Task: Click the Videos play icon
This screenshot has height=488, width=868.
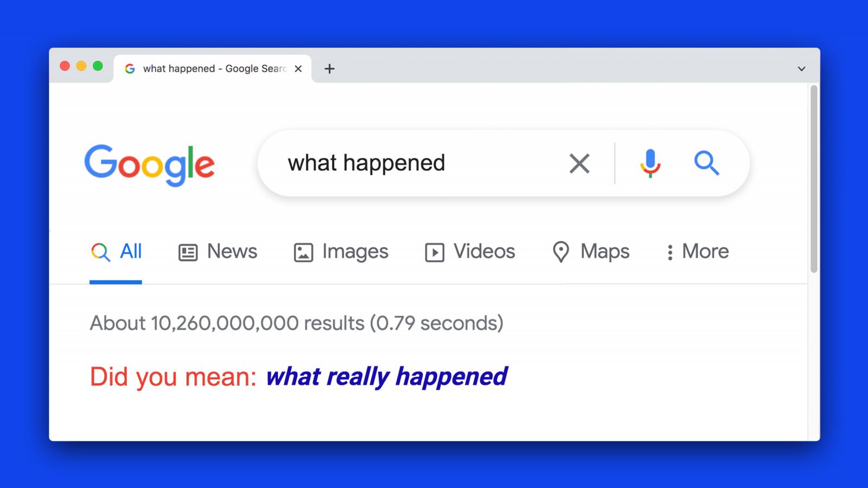Action: [435, 253]
